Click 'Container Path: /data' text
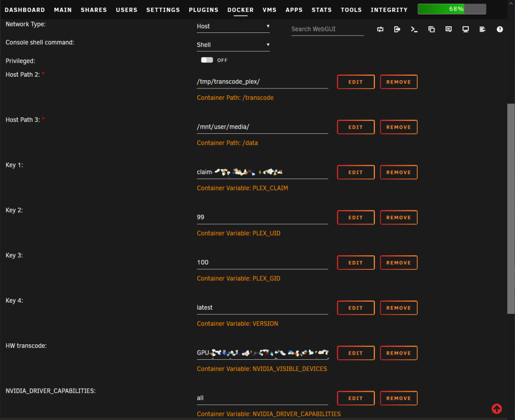515x420 pixels. pyautogui.click(x=227, y=143)
